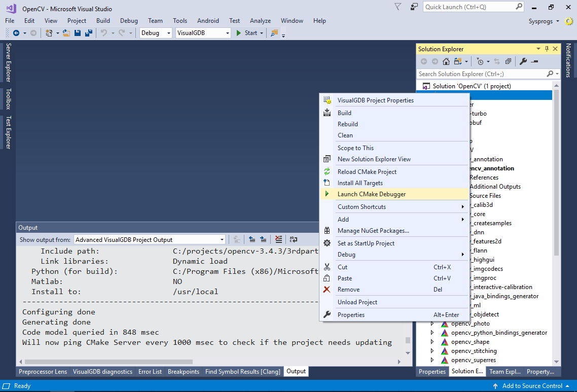Screen dimensions: 577x392
Task: Click the Find in Files toolbar icon
Action: point(274,33)
